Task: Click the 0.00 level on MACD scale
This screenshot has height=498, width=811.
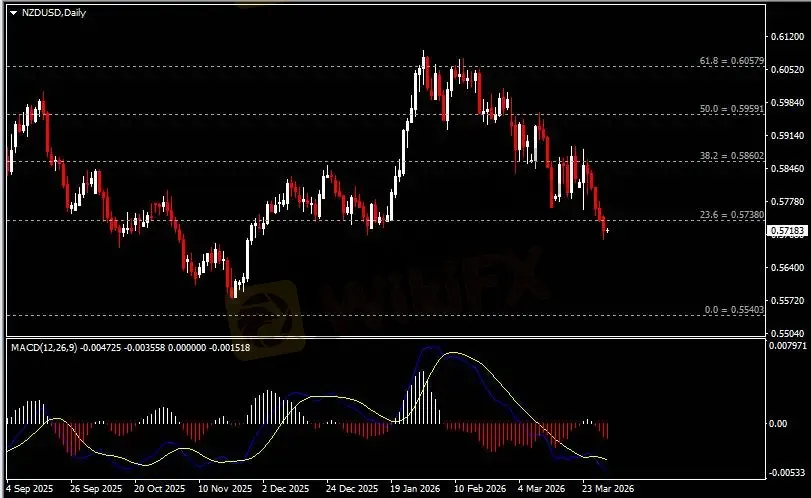Action: coord(778,423)
